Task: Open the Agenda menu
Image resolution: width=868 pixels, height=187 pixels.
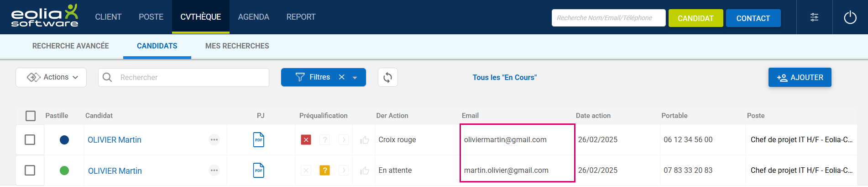Action: [x=253, y=17]
